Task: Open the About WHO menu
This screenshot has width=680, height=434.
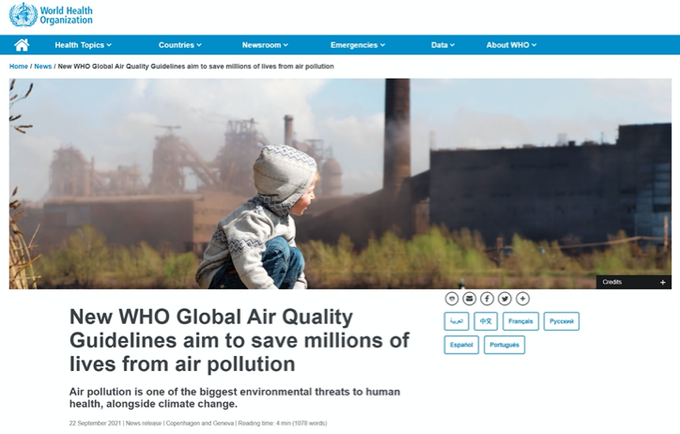Action: pyautogui.click(x=511, y=45)
